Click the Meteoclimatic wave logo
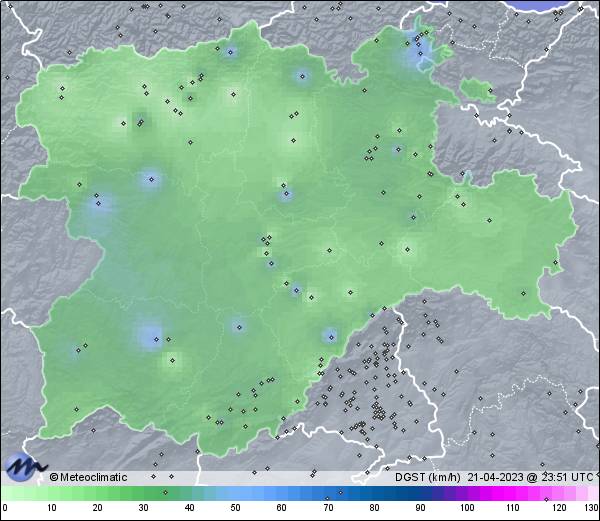The height and width of the screenshot is (521, 600). pyautogui.click(x=25, y=466)
